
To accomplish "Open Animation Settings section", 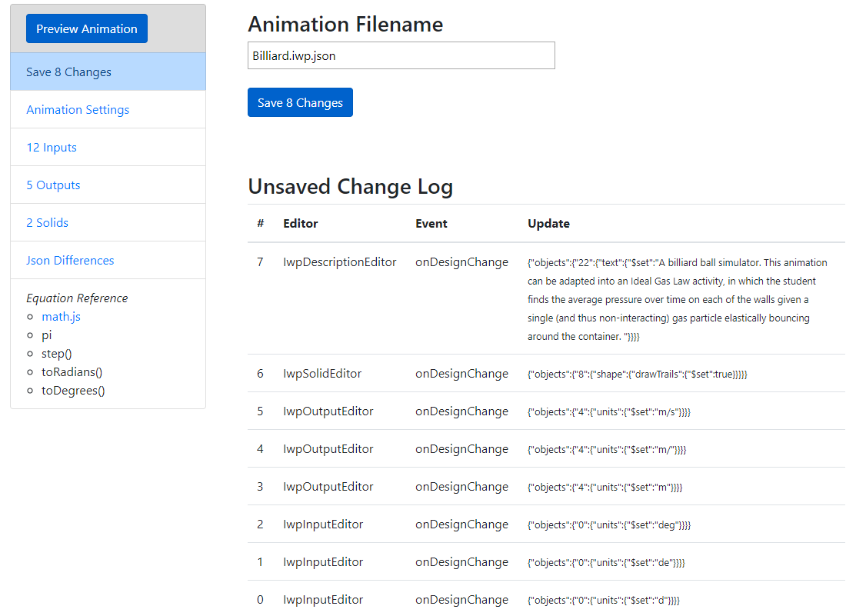I will (x=108, y=110).
